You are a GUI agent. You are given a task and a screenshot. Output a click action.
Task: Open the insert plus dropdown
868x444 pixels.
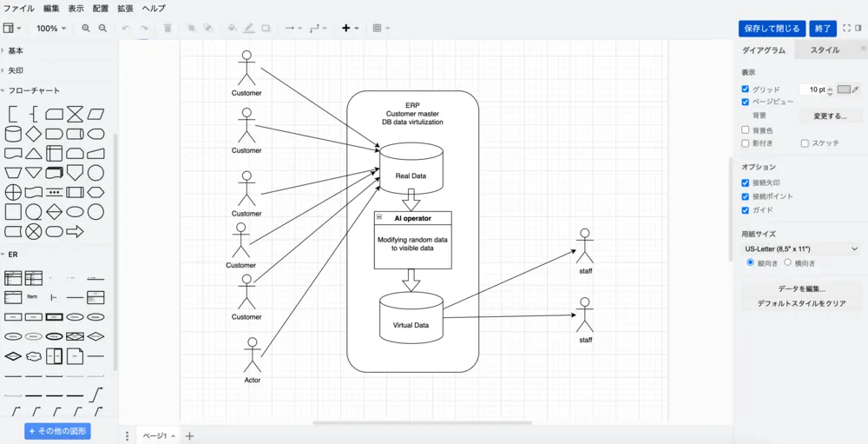point(351,29)
